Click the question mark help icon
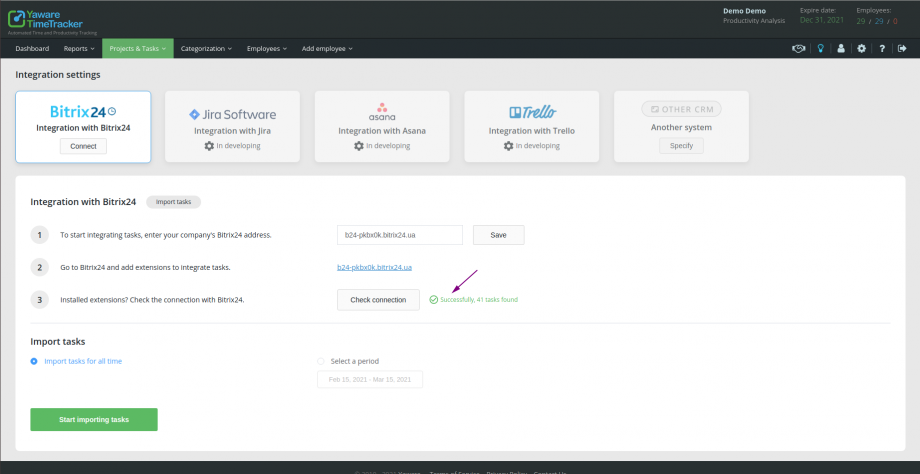Viewport: 920px width, 474px height. pyautogui.click(x=882, y=49)
